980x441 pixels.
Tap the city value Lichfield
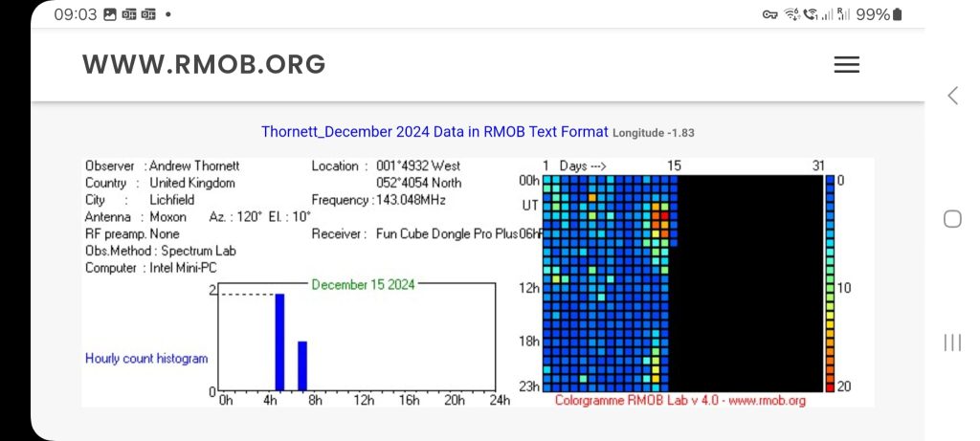(x=172, y=200)
